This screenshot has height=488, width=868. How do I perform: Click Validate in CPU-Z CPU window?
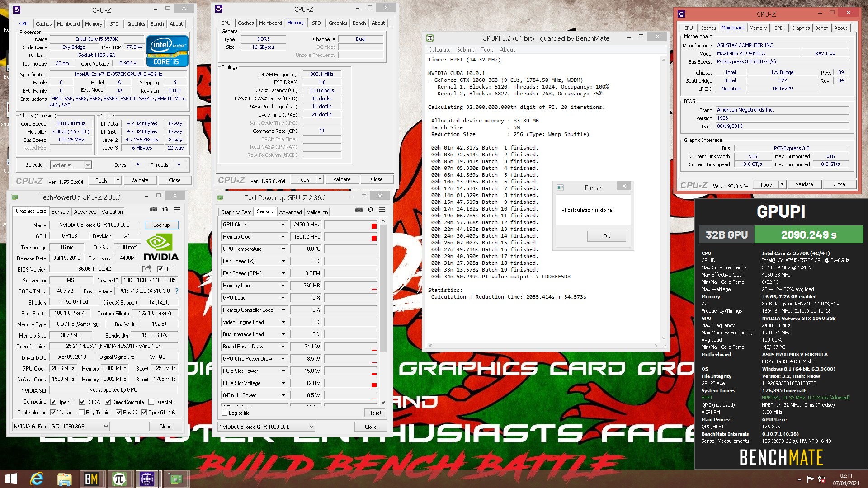(140, 180)
